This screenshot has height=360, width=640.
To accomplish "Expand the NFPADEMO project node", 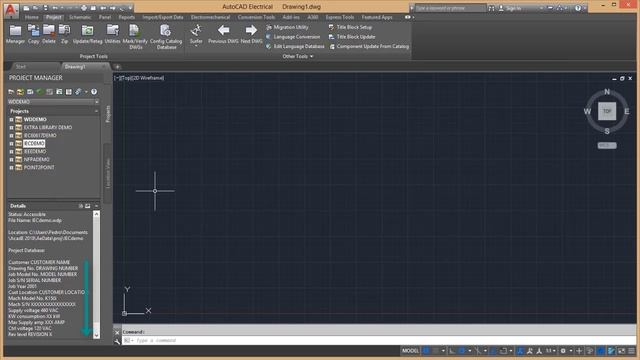I will click(x=11, y=160).
